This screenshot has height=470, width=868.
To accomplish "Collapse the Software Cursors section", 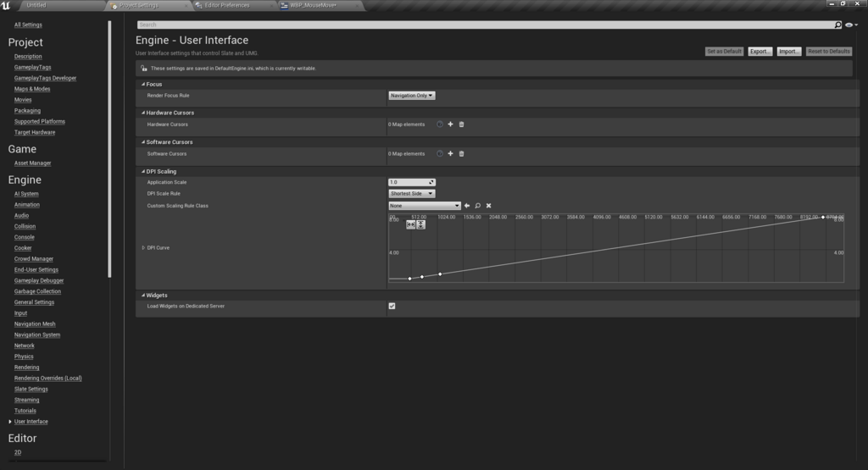I will [142, 142].
